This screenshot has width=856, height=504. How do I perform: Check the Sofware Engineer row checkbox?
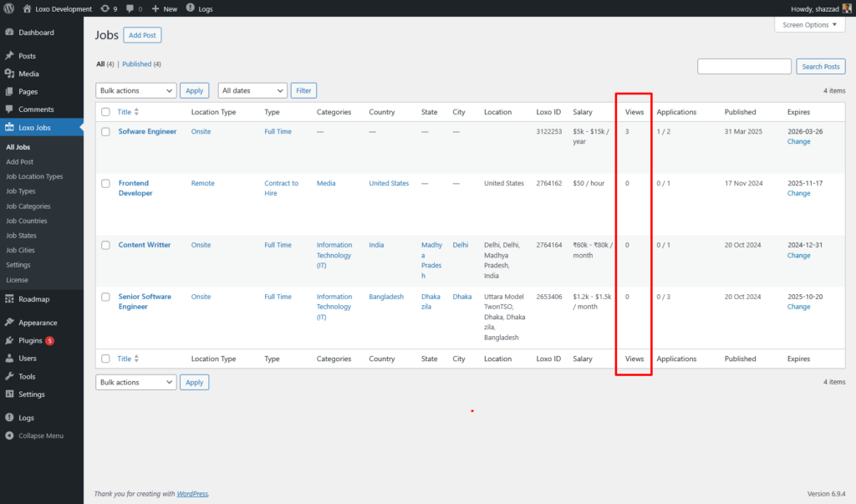coord(105,132)
